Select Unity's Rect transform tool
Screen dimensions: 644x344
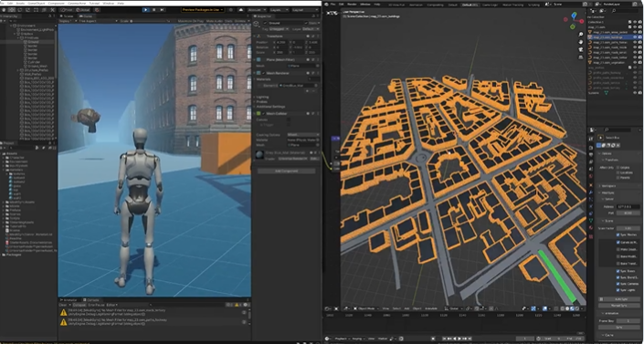click(36, 9)
